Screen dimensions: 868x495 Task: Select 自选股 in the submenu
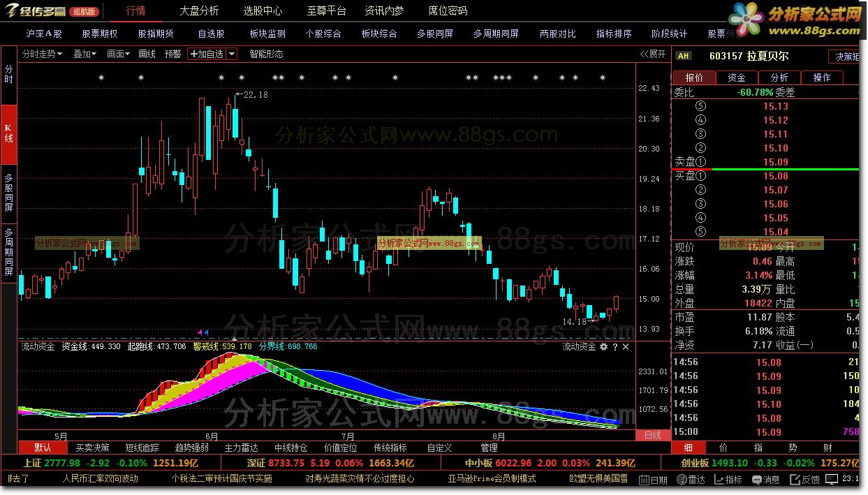211,34
